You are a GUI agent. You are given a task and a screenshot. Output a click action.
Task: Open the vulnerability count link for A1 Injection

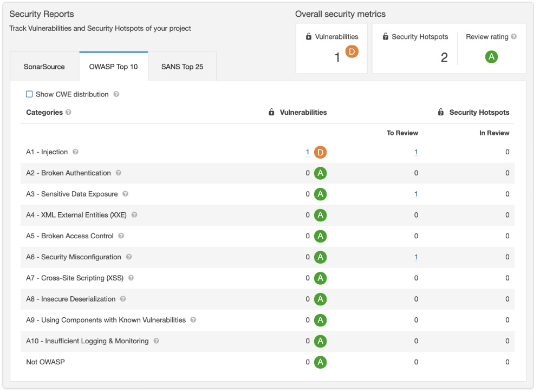pyautogui.click(x=307, y=152)
